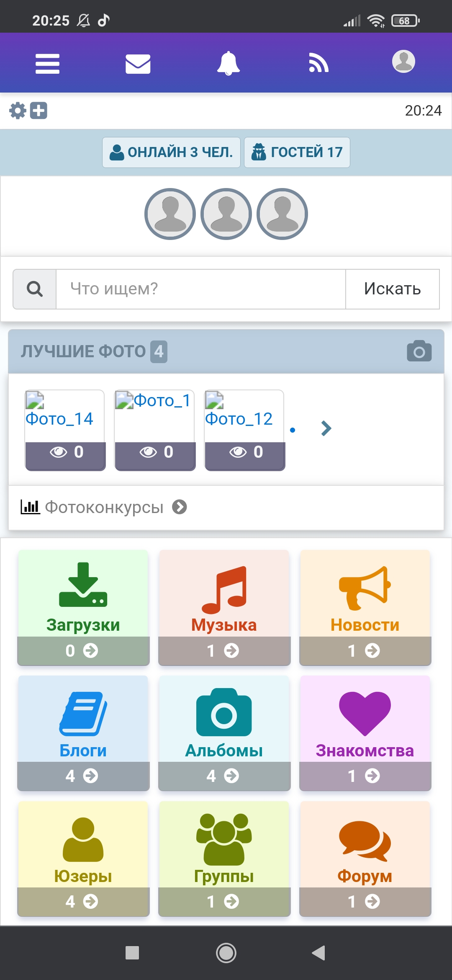Open the Музыка section tile
This screenshot has height=980, width=452.
tap(224, 607)
